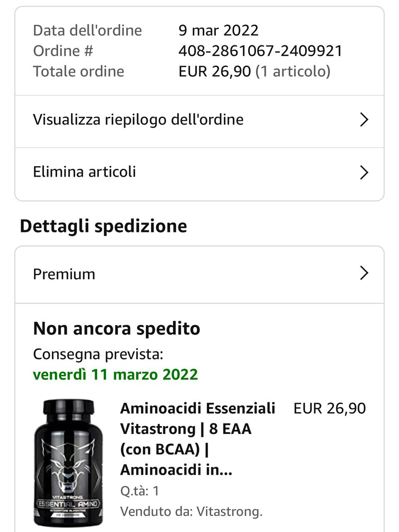Click the item price EUR 26,90 beside the product

[x=330, y=408]
